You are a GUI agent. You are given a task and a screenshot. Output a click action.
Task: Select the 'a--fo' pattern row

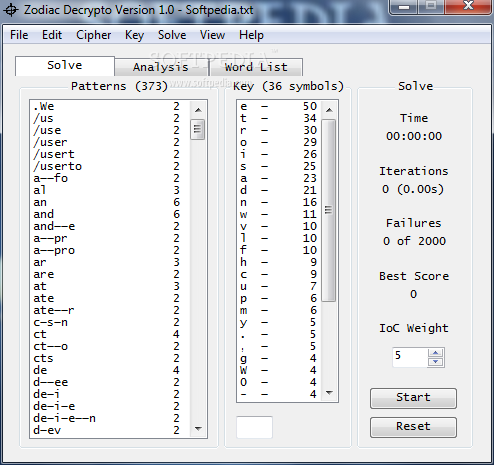click(110, 178)
